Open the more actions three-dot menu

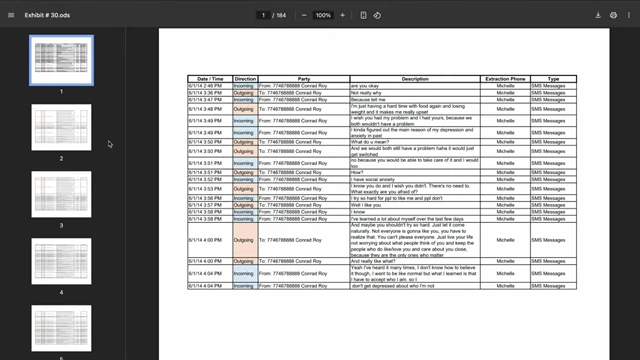[629, 15]
